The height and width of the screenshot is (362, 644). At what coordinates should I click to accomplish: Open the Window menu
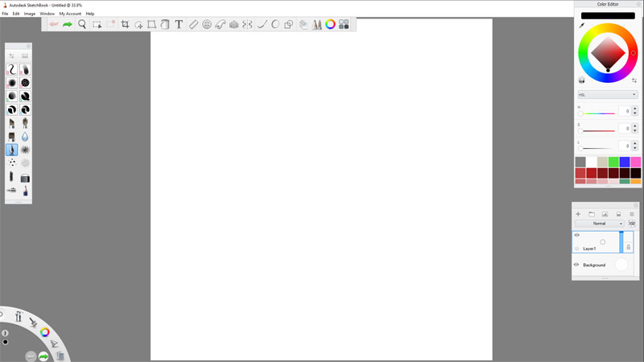point(47,14)
